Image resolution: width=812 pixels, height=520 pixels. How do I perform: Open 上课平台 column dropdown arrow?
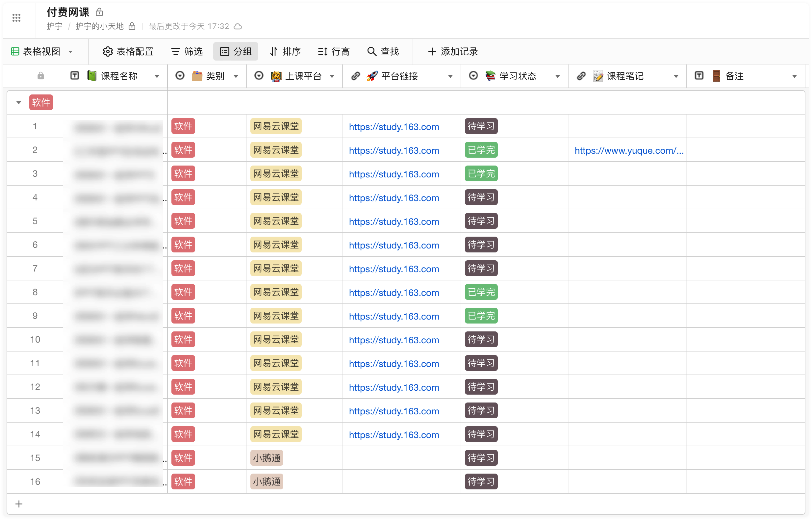pyautogui.click(x=332, y=76)
